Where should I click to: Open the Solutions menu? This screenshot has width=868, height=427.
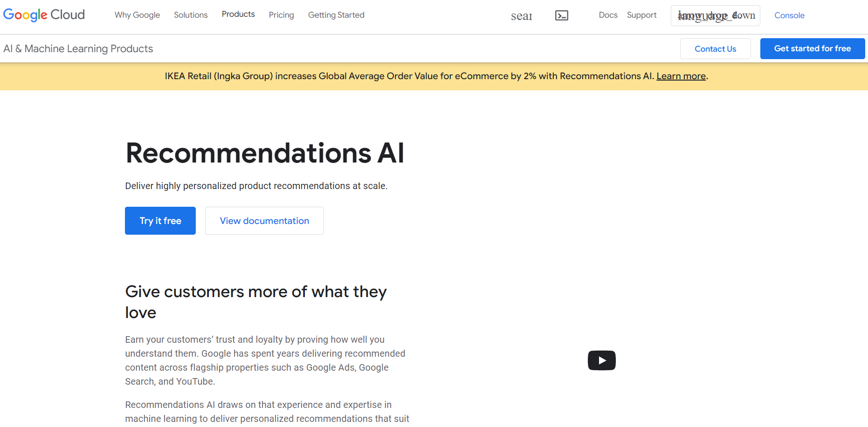(191, 15)
